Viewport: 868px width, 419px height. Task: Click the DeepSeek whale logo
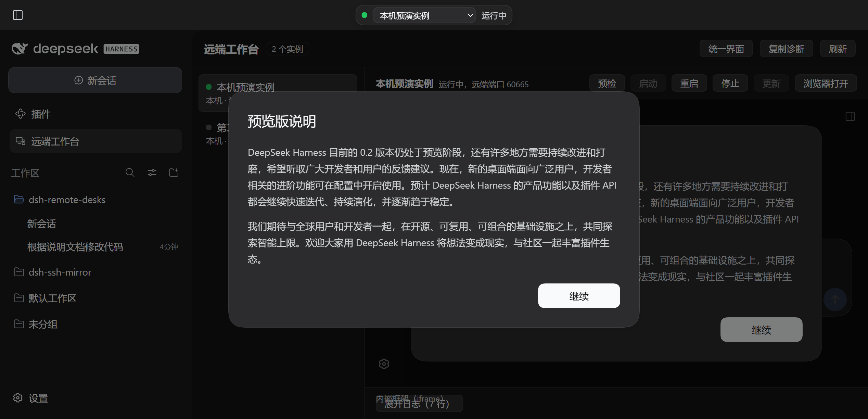(20, 49)
